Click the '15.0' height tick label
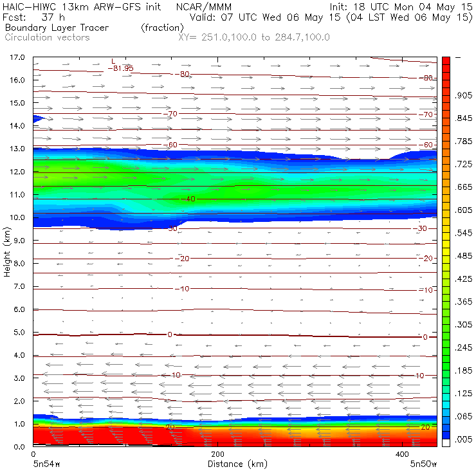The image size is (476, 476). click(17, 103)
